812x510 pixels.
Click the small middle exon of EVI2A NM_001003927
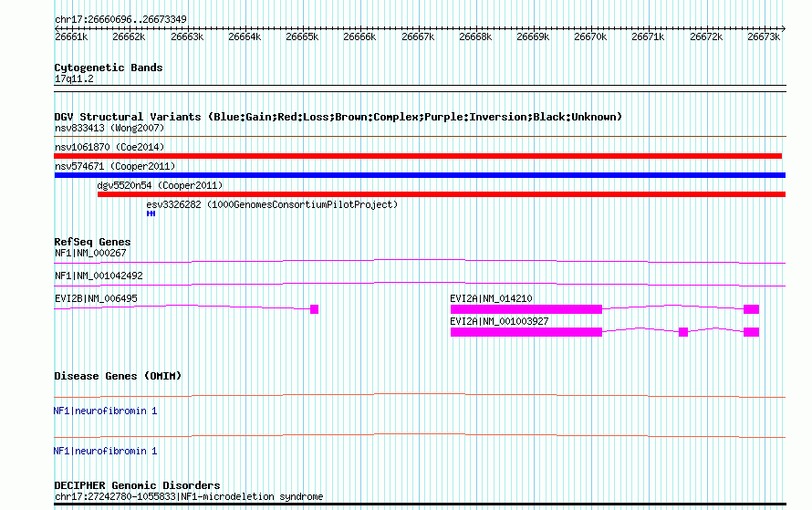[683, 332]
